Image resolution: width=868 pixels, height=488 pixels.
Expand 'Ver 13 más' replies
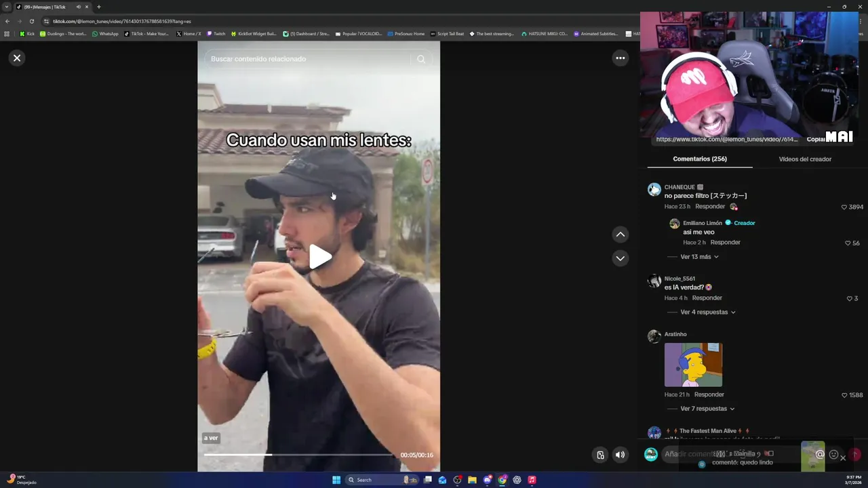tap(699, 257)
